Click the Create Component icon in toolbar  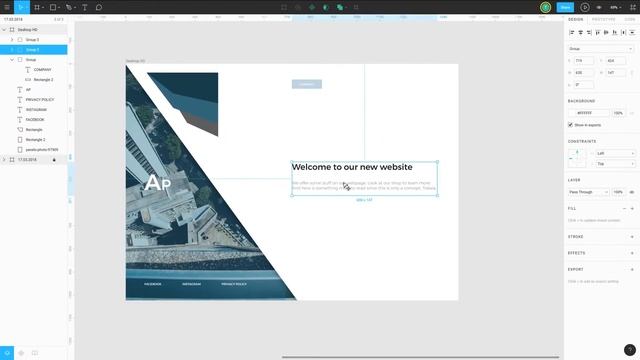click(312, 7)
